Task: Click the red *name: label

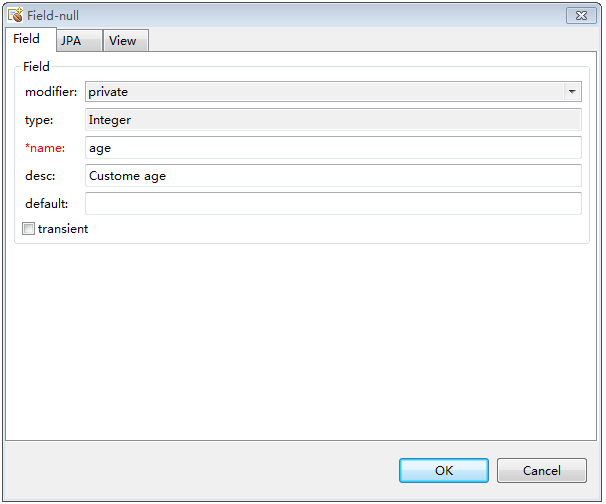Action: 45,148
